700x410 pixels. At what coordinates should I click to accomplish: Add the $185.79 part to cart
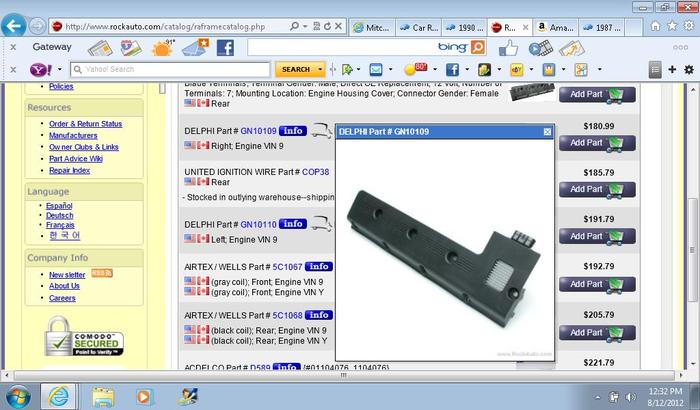(x=597, y=190)
